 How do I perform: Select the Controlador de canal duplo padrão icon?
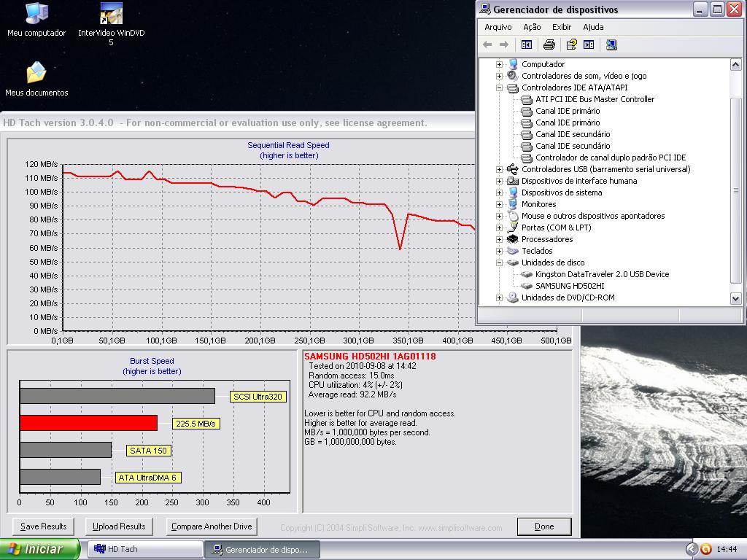527,157
